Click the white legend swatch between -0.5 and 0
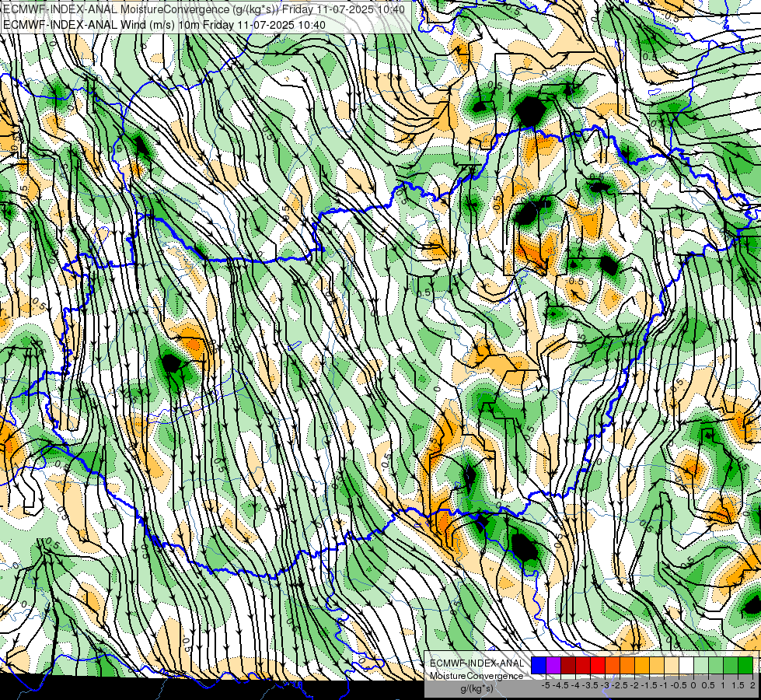This screenshot has width=761, height=700. click(686, 666)
